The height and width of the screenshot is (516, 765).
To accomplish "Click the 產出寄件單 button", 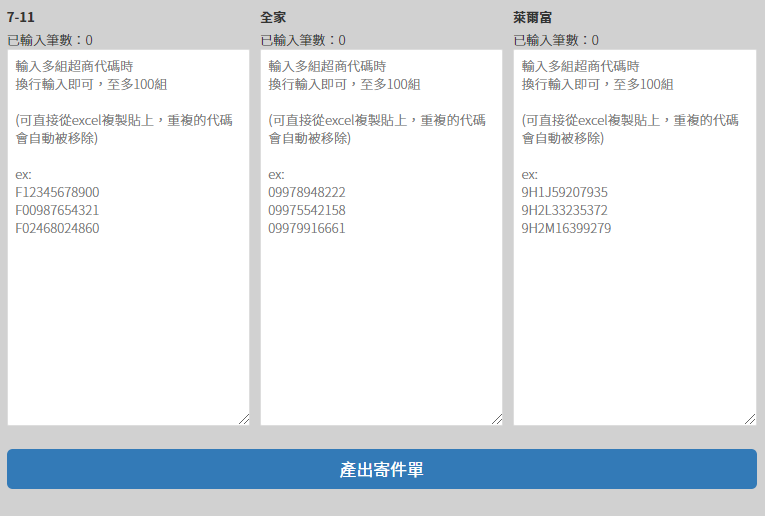I will click(381, 469).
